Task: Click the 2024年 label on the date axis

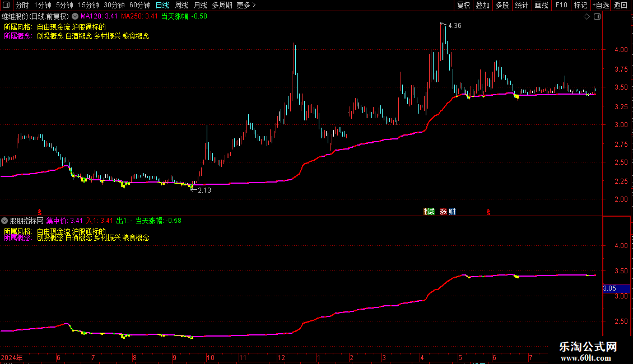Action: coord(12,357)
